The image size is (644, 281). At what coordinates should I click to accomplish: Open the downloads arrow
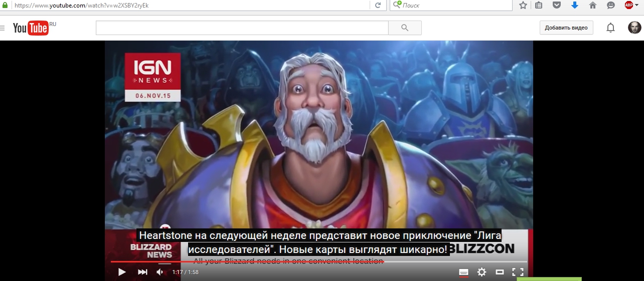(575, 6)
